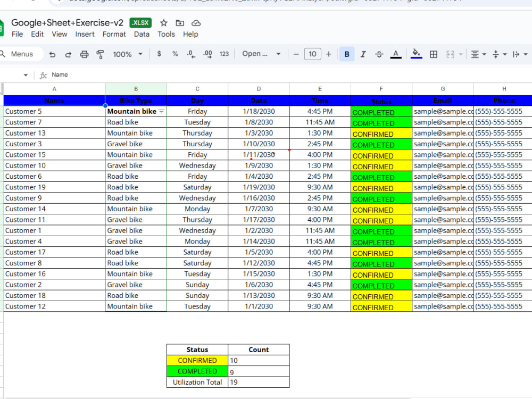Select the count cell showing 19
This screenshot has width=532, height=399.
pos(259,382)
